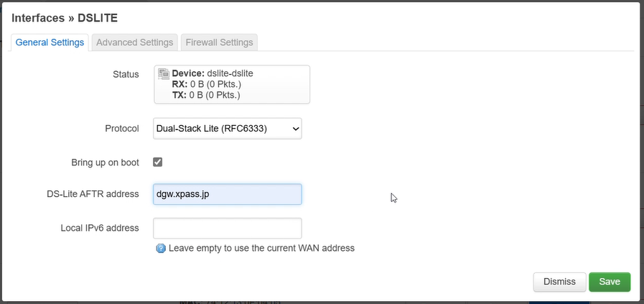This screenshot has height=304, width=644.
Task: Open the Protocol dropdown
Action: [227, 129]
